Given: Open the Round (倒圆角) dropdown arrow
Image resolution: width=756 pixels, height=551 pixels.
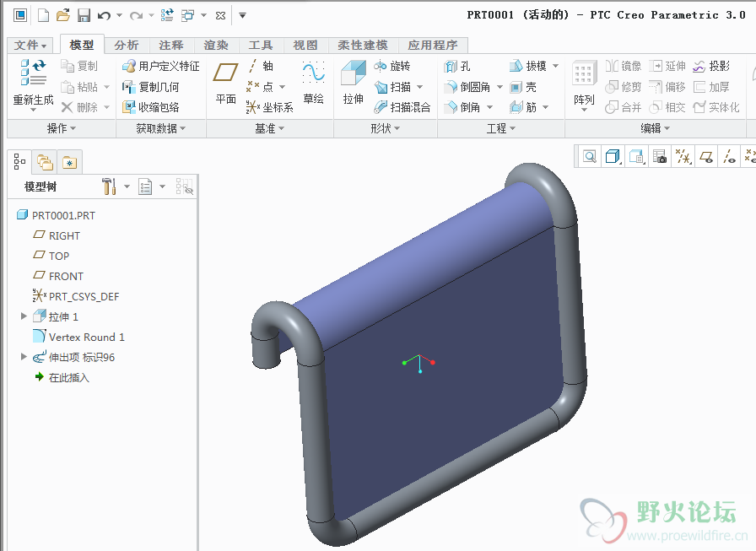Looking at the screenshot, I should pyautogui.click(x=500, y=87).
